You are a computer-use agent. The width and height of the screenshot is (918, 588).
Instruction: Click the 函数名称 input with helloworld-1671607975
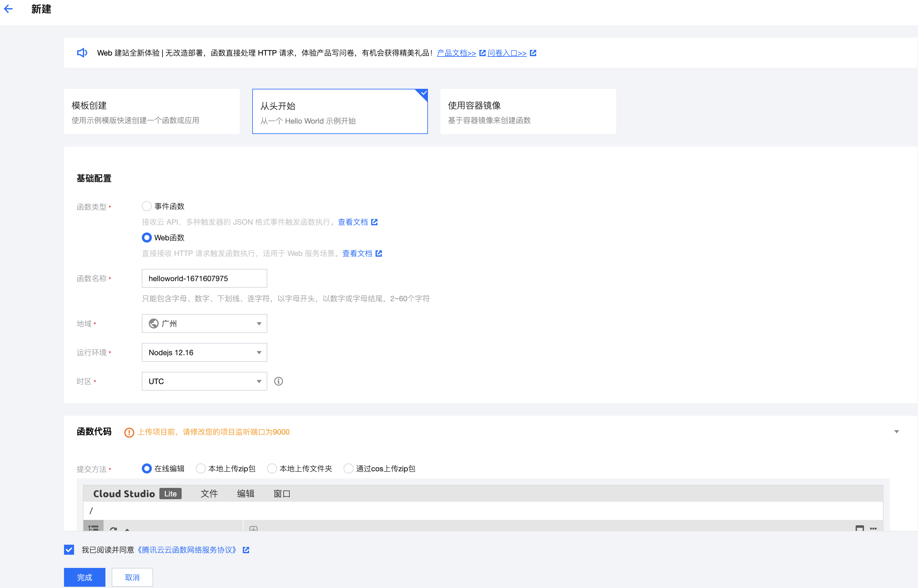pyautogui.click(x=204, y=278)
